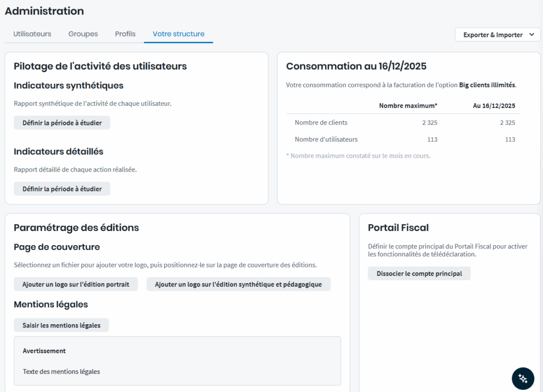Open the sparkle AI assistant floating button
This screenshot has width=543, height=392.
point(523,378)
